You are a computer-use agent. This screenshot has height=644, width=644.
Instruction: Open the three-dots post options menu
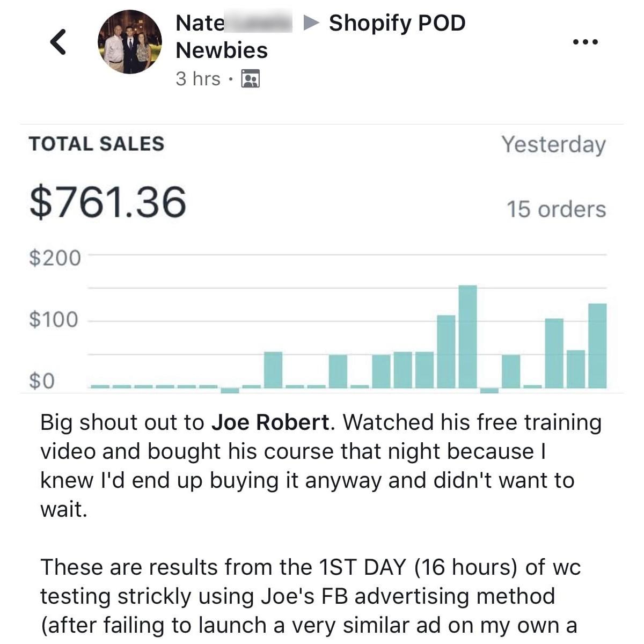point(585,42)
